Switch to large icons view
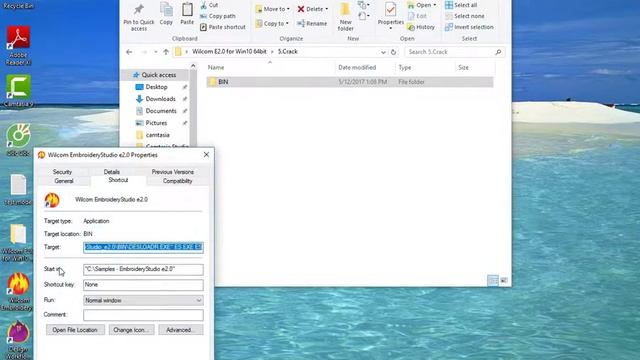This screenshot has height=360, width=640. coord(504,280)
